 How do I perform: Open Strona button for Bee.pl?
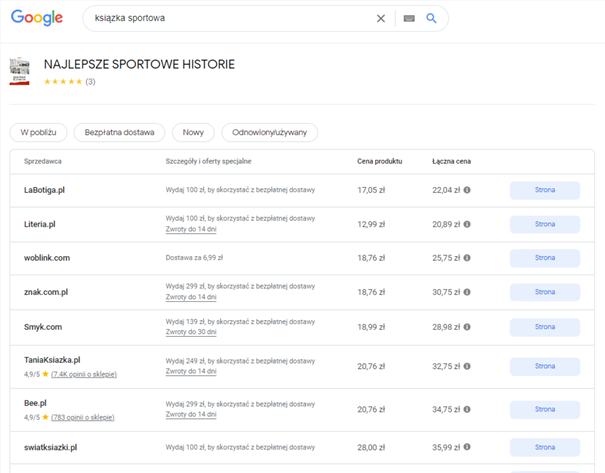(x=545, y=410)
